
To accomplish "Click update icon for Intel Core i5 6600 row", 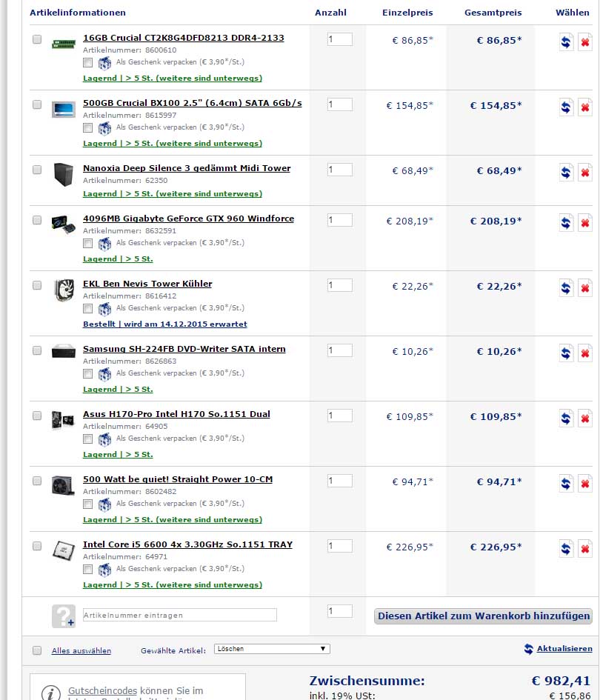I will pos(566,549).
